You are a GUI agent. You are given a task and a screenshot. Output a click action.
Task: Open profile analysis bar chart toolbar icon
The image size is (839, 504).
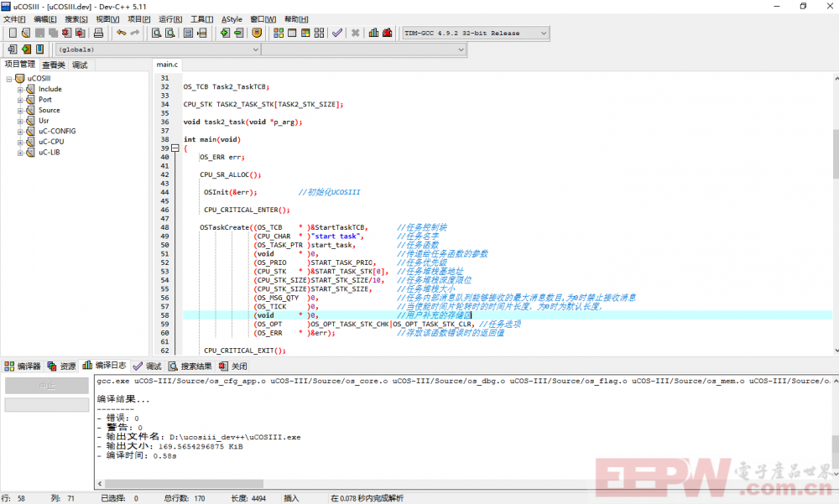tap(373, 34)
